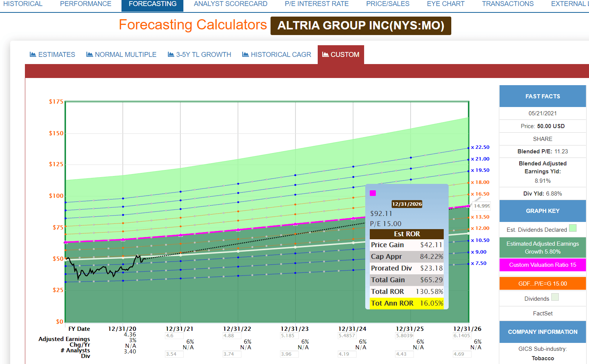Expand the COMPANY INFORMATION panel
The height and width of the screenshot is (364, 589).
(x=542, y=332)
